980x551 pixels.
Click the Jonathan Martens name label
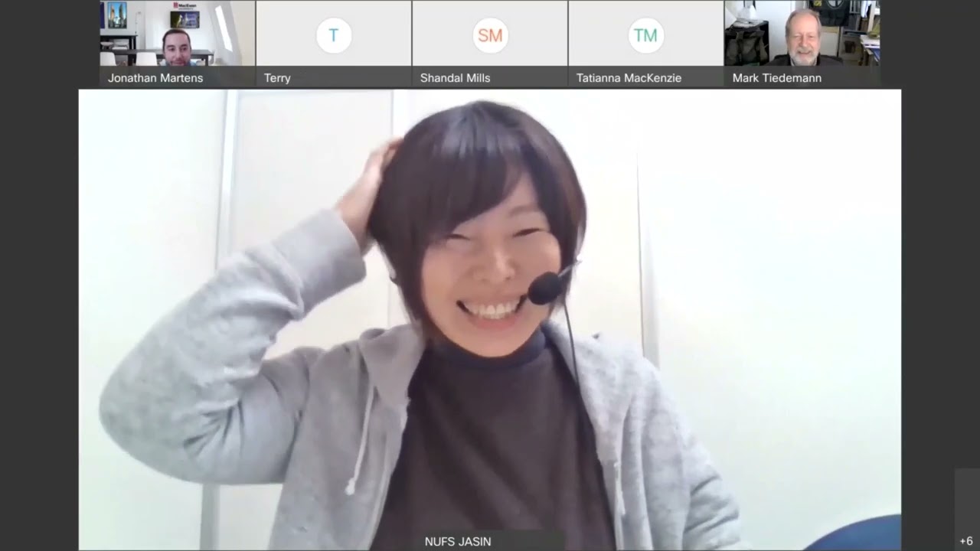[x=155, y=77]
